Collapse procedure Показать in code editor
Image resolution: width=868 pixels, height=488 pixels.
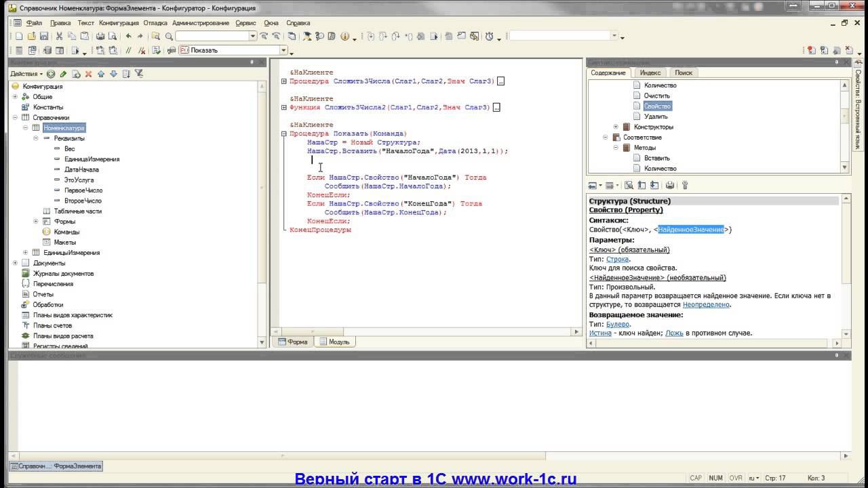(x=284, y=134)
